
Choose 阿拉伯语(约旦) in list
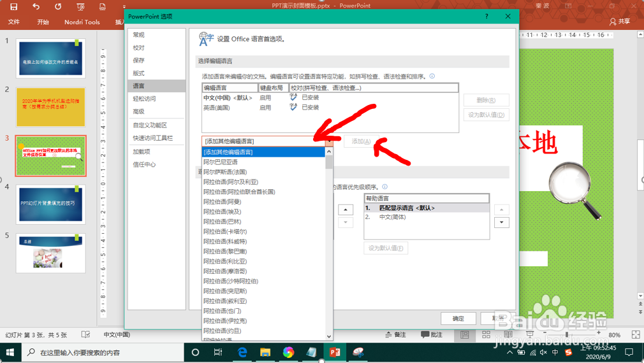coord(264,331)
